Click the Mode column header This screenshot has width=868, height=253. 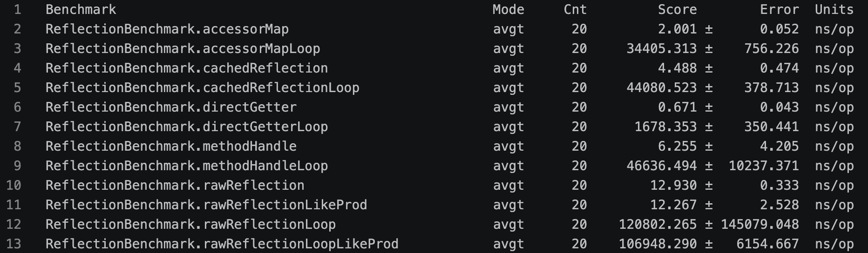point(509,9)
